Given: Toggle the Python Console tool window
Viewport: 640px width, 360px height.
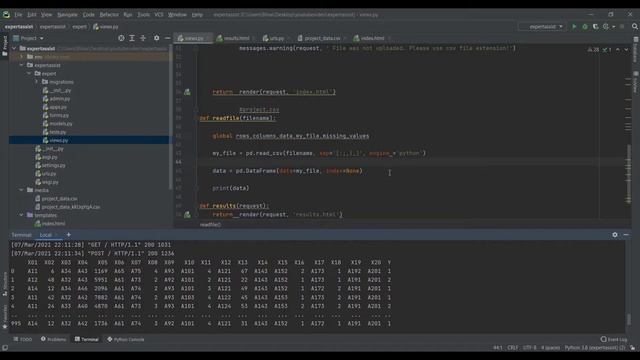Looking at the screenshot, I should [126, 339].
